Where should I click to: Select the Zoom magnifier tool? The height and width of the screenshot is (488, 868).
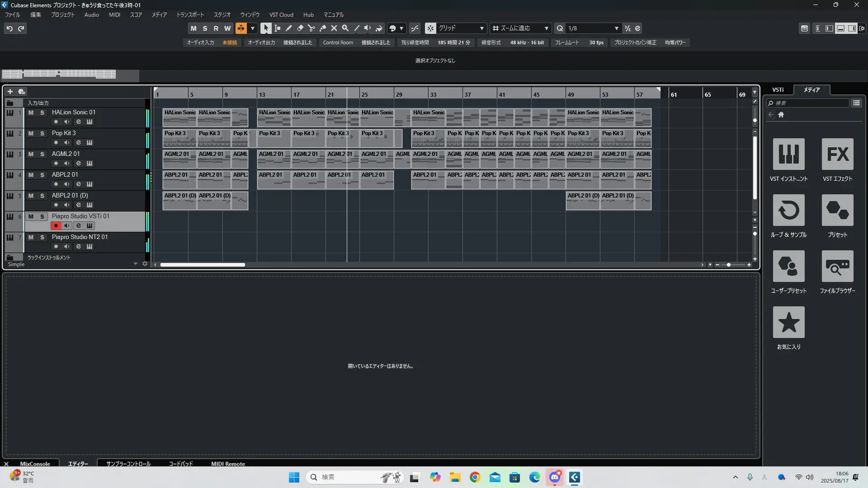click(345, 28)
